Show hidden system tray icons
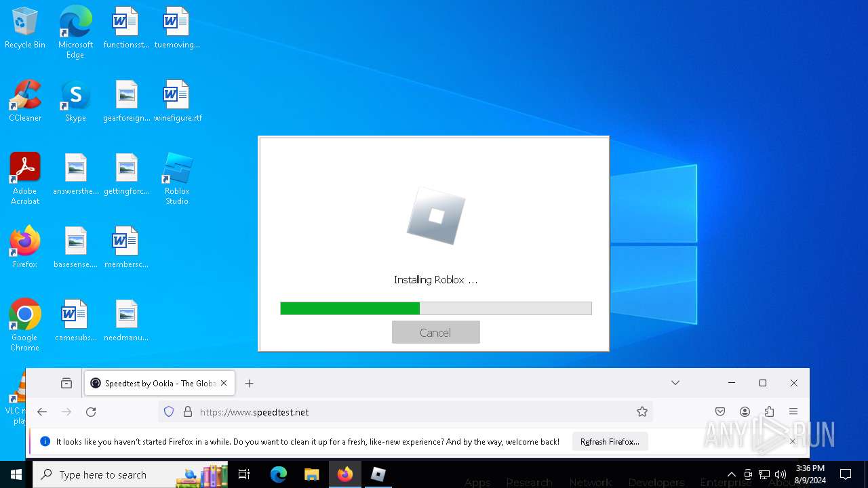This screenshot has width=868, height=488. [731, 474]
